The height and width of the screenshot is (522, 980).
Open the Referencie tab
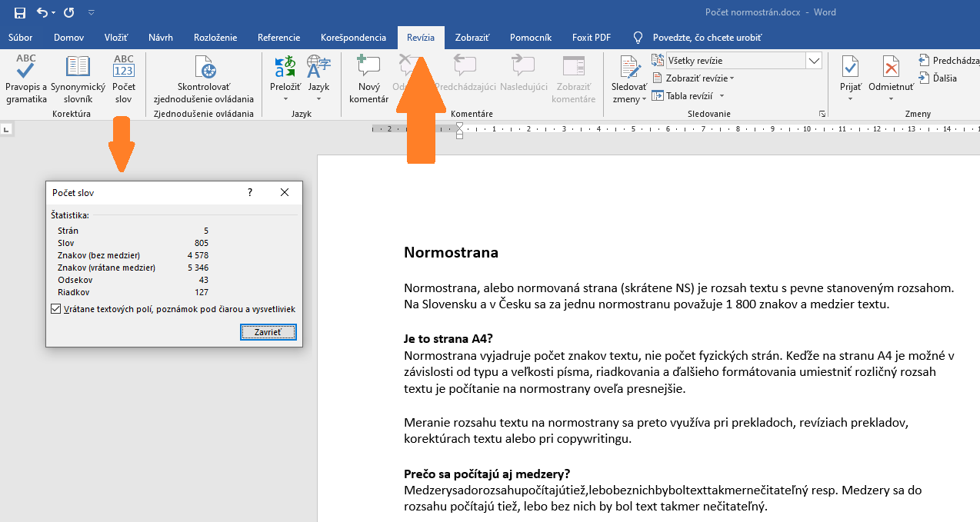pos(279,38)
